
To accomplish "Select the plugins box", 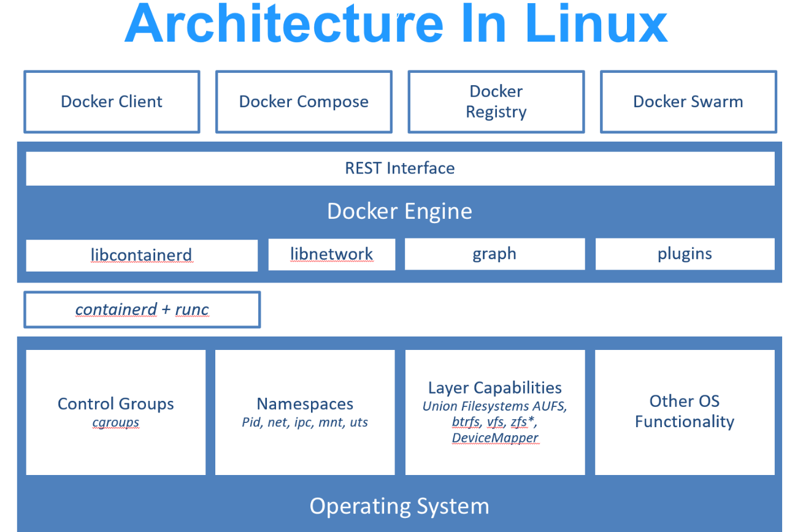I will tap(685, 254).
